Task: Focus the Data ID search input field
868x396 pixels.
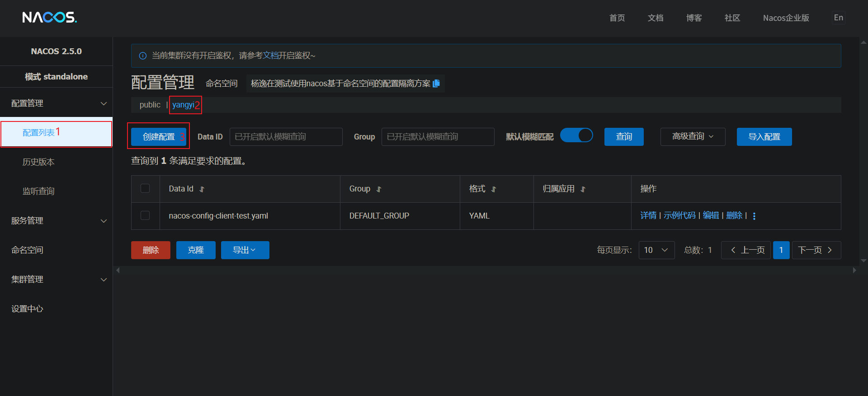Action: pyautogui.click(x=286, y=137)
